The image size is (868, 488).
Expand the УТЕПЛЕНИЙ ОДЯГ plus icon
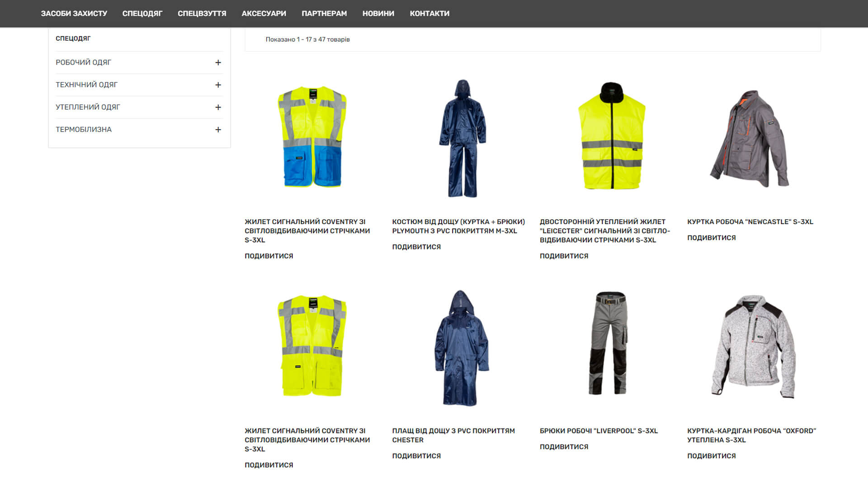218,107
